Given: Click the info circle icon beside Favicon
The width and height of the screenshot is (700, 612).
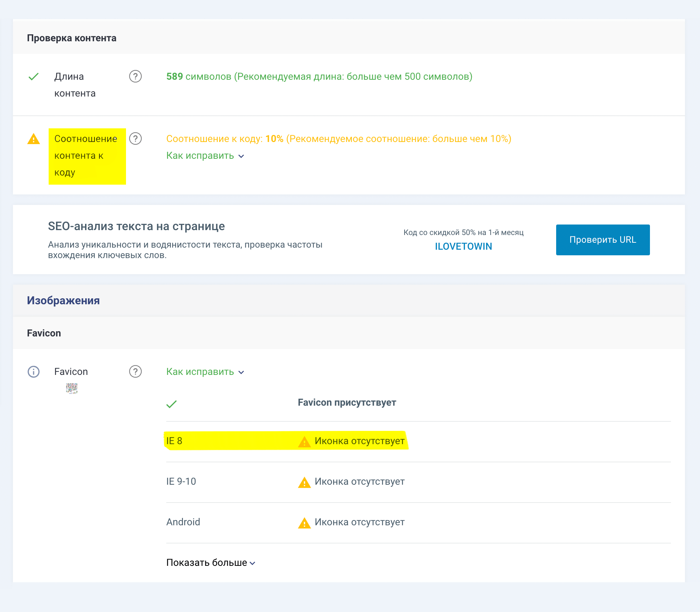Looking at the screenshot, I should (34, 371).
